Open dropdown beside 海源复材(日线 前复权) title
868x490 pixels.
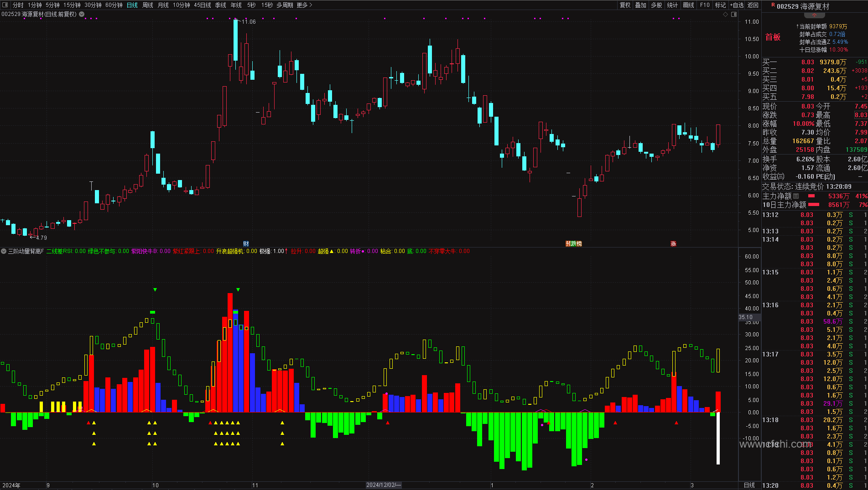(82, 14)
